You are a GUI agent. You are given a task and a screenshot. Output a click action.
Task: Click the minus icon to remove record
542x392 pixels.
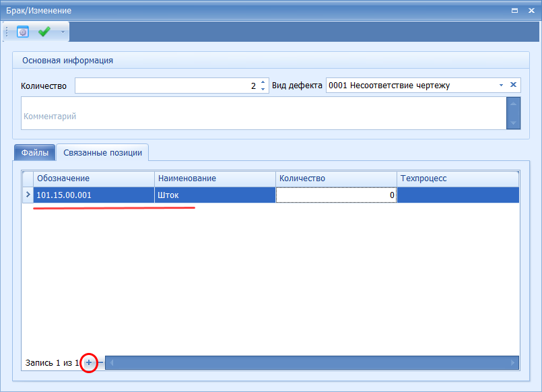tap(100, 363)
